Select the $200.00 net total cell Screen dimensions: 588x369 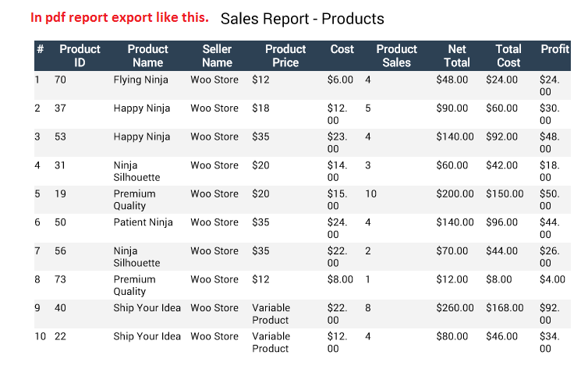(455, 194)
